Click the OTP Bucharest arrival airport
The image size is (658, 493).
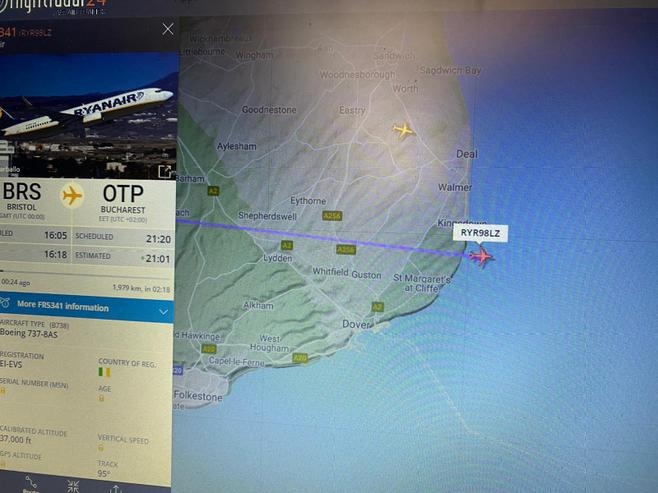[123, 199]
